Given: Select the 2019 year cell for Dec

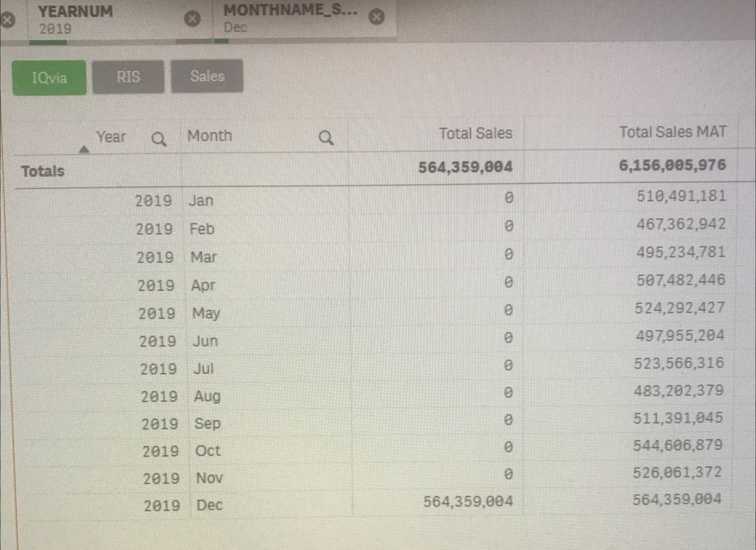Looking at the screenshot, I should pos(162,506).
